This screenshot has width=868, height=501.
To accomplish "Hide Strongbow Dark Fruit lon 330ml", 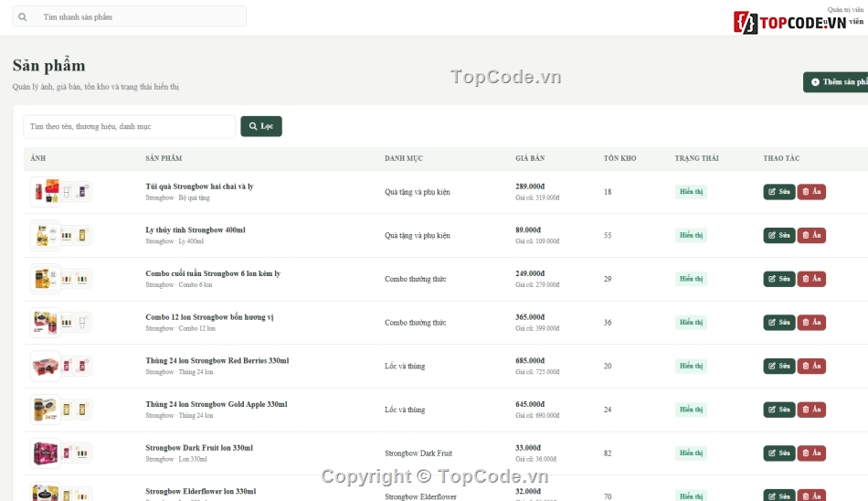I will (x=811, y=453).
